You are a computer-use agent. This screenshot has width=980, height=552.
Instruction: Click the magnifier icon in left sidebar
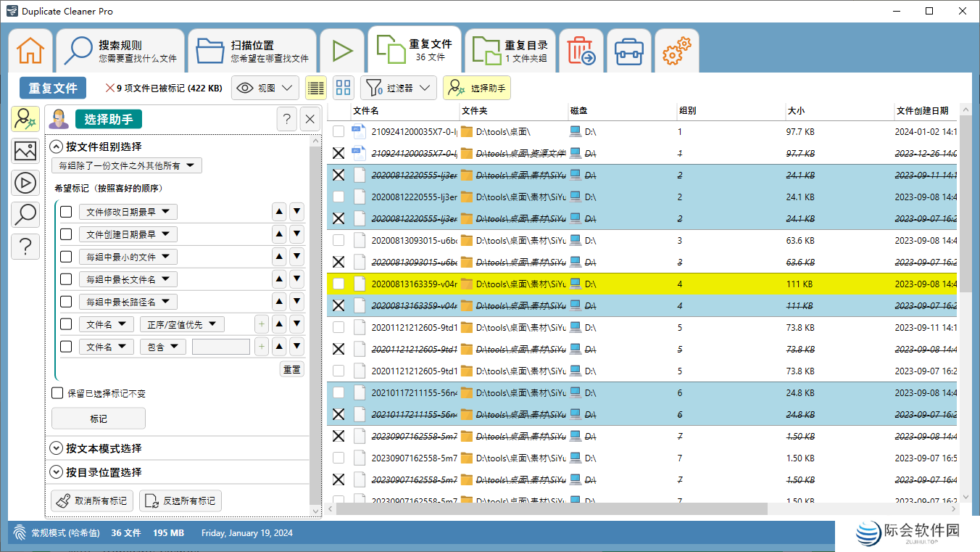click(x=25, y=215)
